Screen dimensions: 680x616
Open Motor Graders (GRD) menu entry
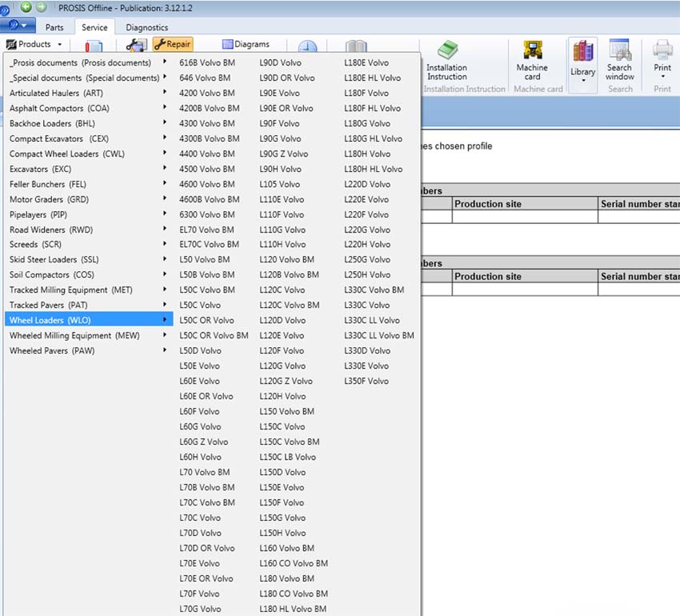click(88, 199)
